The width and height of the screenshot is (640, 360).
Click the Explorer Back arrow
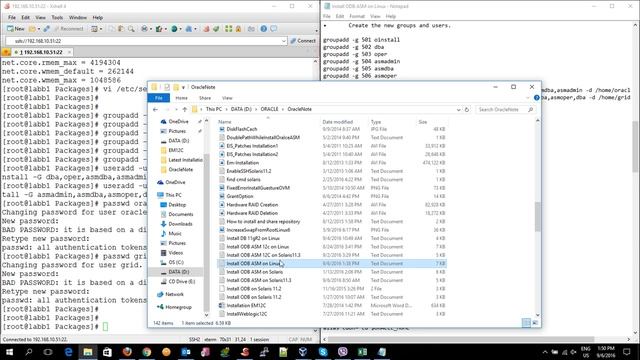(x=155, y=109)
